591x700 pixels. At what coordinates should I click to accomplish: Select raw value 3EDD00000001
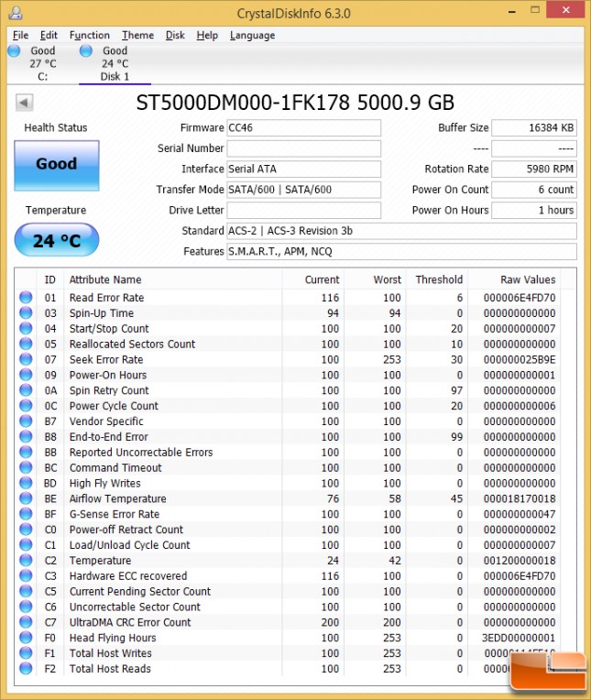click(519, 638)
